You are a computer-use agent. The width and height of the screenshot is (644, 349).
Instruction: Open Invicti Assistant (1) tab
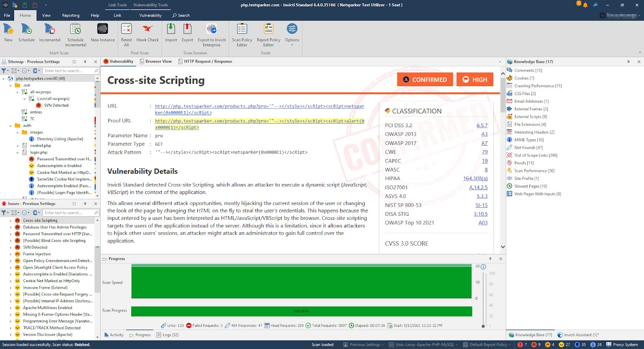click(578, 335)
